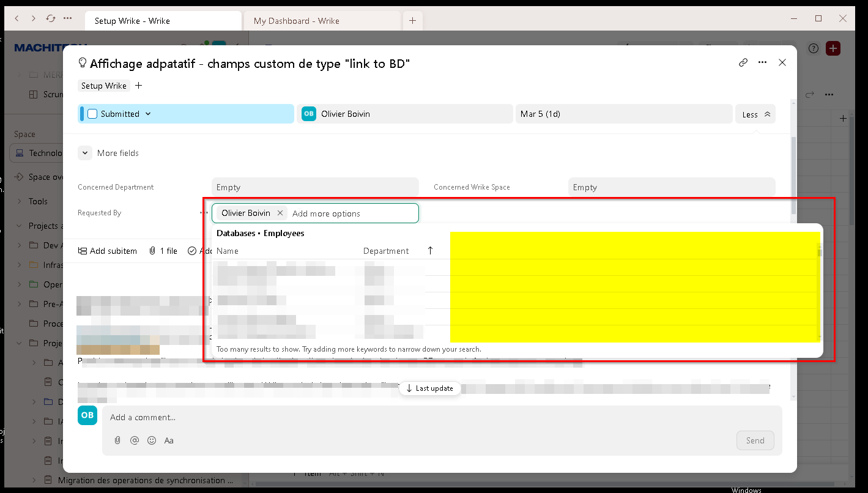Edit the Concerned Wrike Space Empty field
The image size is (868, 493).
[x=672, y=187]
